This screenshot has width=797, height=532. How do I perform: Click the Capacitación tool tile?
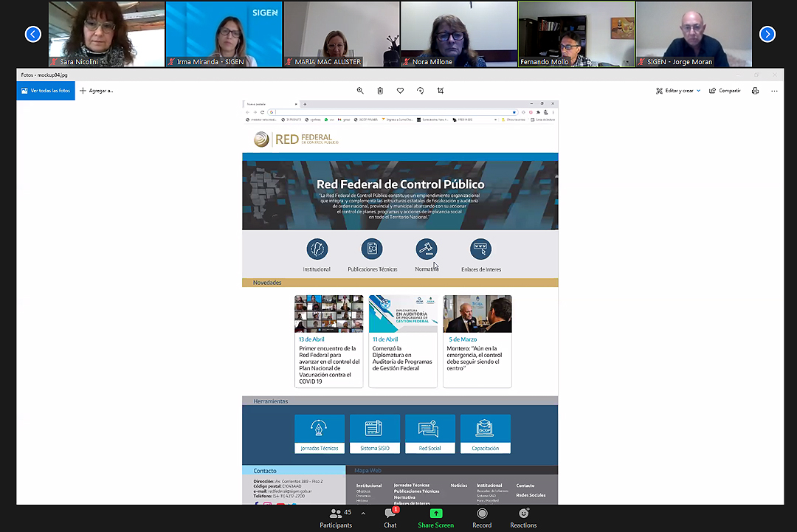coord(486,434)
